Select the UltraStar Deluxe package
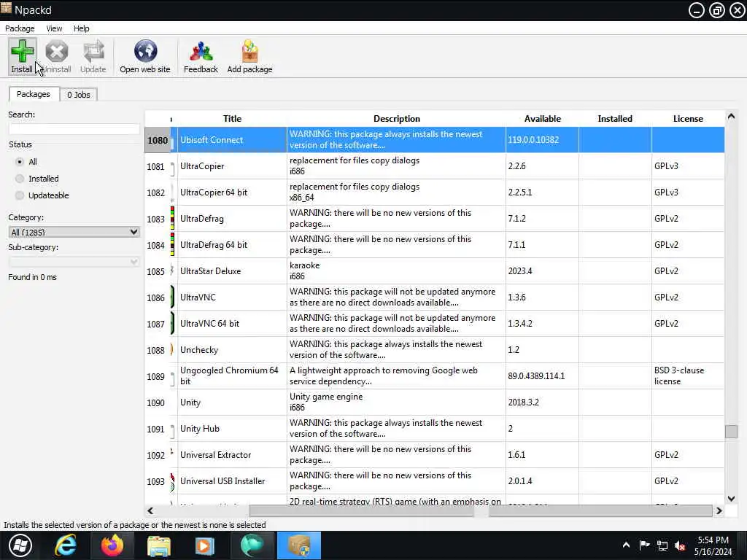 [x=210, y=271]
